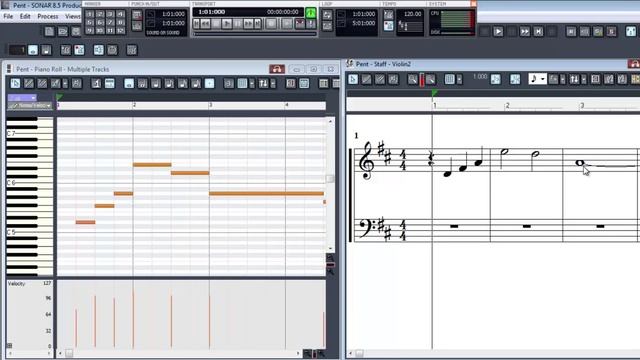The width and height of the screenshot is (640, 360).
Task: Jump to marker button 12
Action: [120, 30]
